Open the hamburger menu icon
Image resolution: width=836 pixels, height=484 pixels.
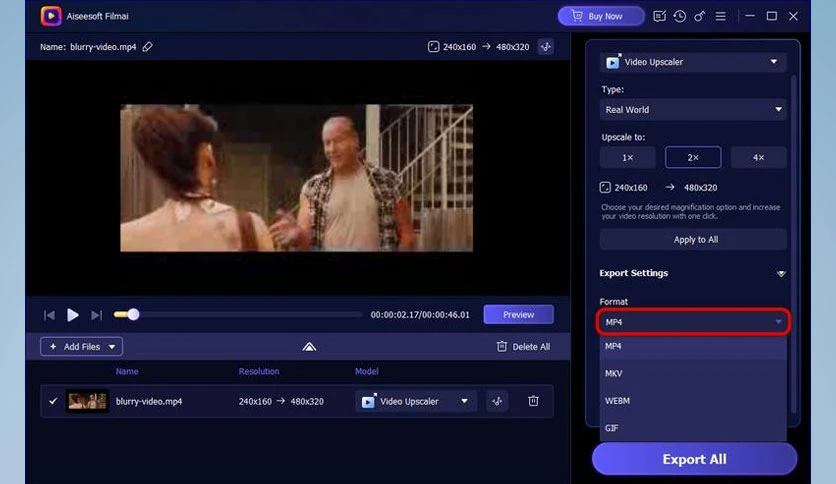point(720,16)
